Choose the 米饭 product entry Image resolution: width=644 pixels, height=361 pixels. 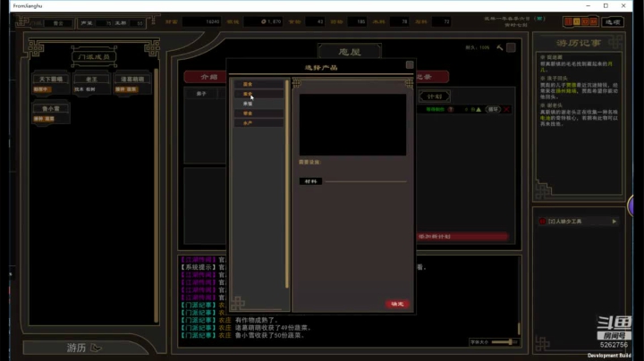click(x=258, y=104)
